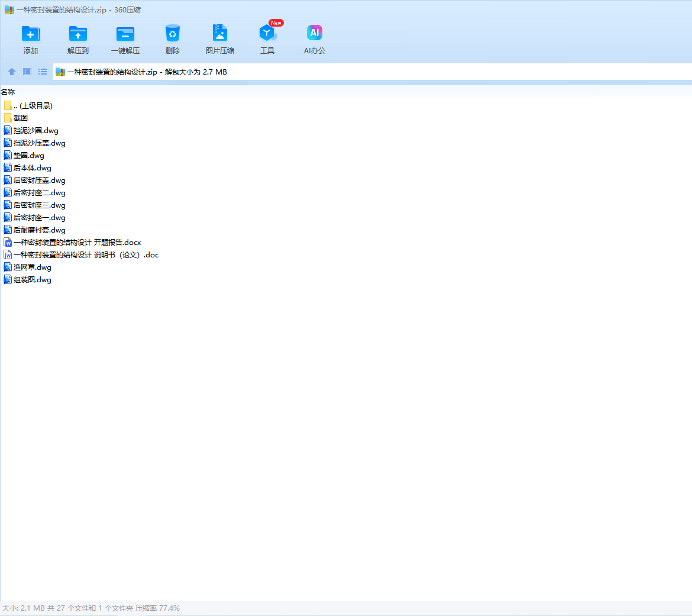Select file 组装图.dwg

click(x=27, y=279)
